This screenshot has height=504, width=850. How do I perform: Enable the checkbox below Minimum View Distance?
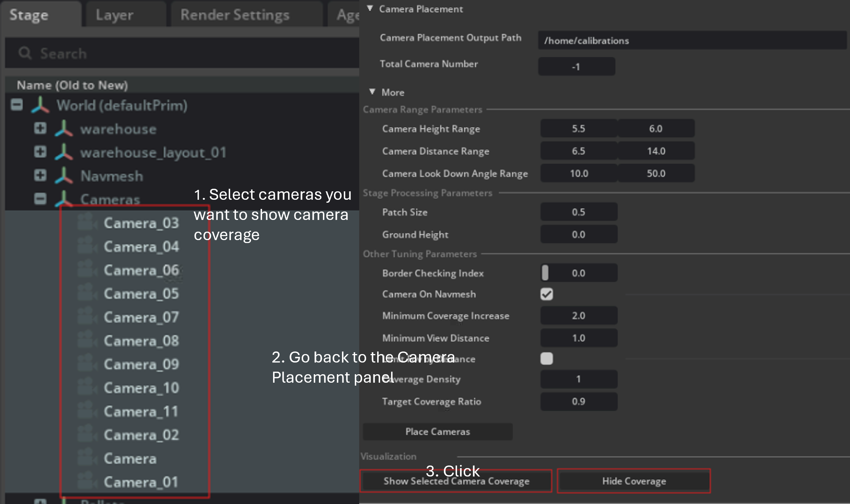coord(547,359)
